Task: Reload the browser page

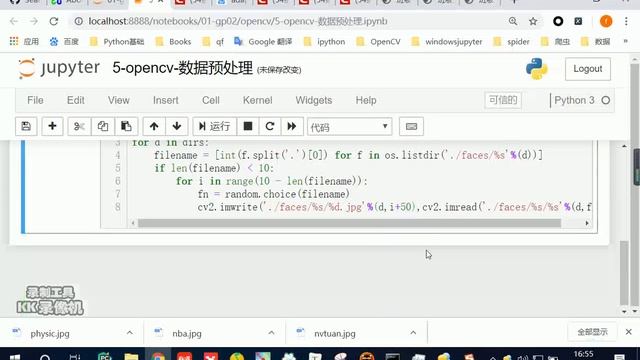Action: click(54, 21)
